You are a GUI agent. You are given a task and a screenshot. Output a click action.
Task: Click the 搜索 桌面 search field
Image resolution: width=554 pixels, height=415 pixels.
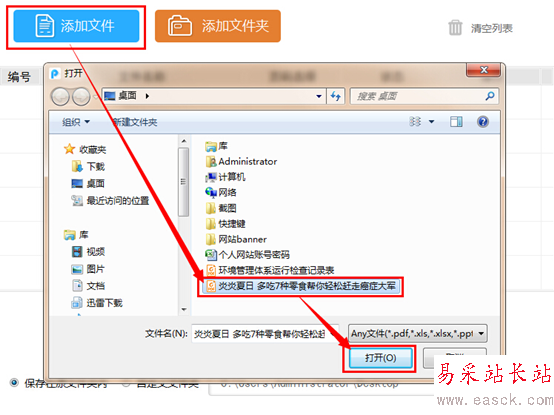tap(424, 96)
